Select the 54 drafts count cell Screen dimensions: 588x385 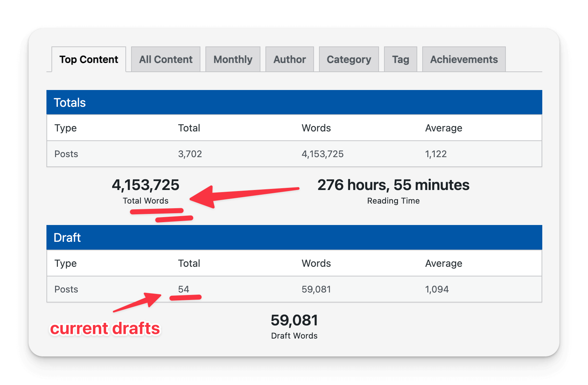[183, 289]
